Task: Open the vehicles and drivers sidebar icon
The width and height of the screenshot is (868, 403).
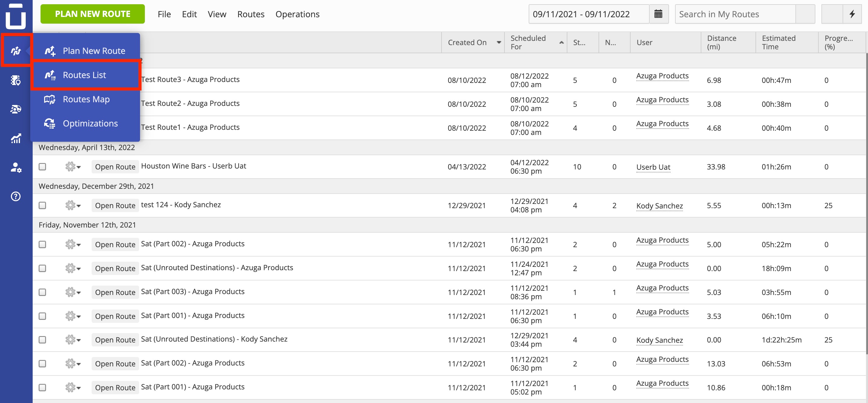Action: (x=16, y=109)
